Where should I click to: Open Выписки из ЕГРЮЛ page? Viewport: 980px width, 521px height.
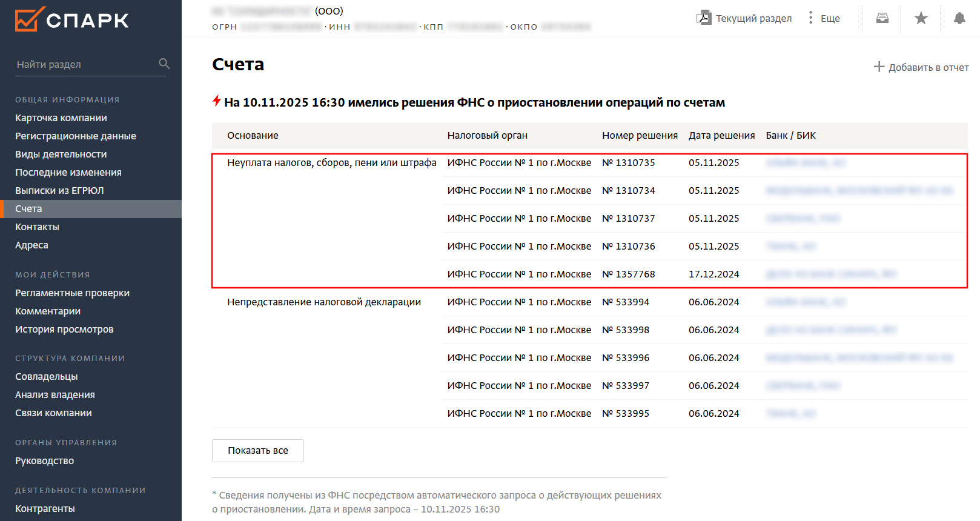tap(59, 190)
